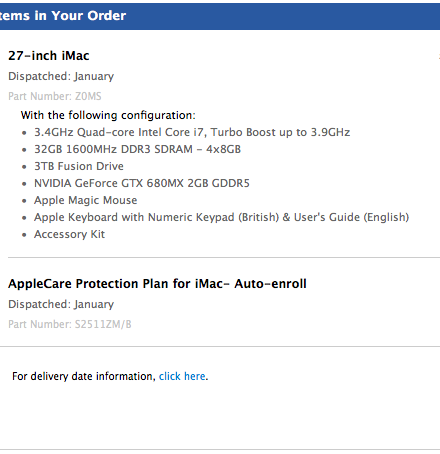Screen dimensions: 440x454
Task: Select the '27-inch iMac' product heading
Action: [49, 56]
